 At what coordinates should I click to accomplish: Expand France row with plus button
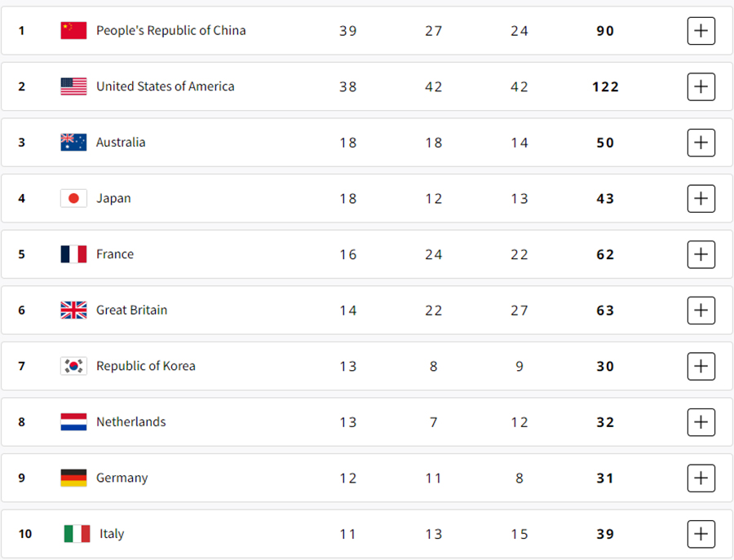point(701,254)
